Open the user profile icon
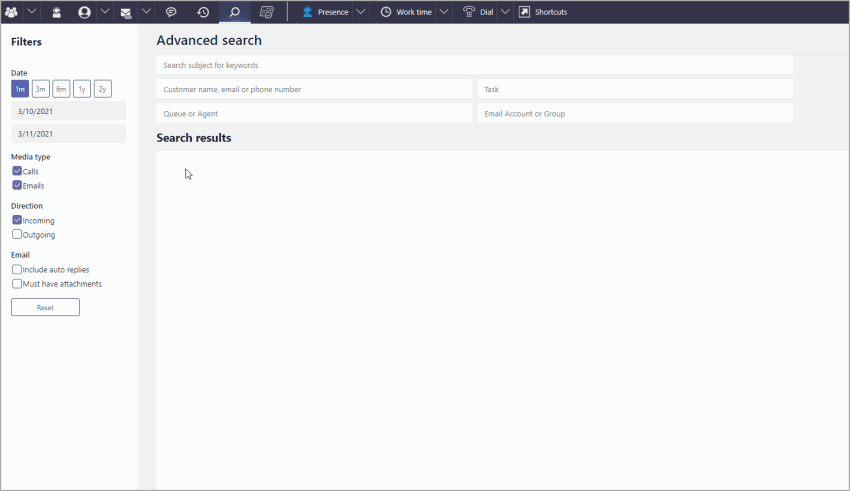This screenshot has width=850, height=491. [x=84, y=12]
